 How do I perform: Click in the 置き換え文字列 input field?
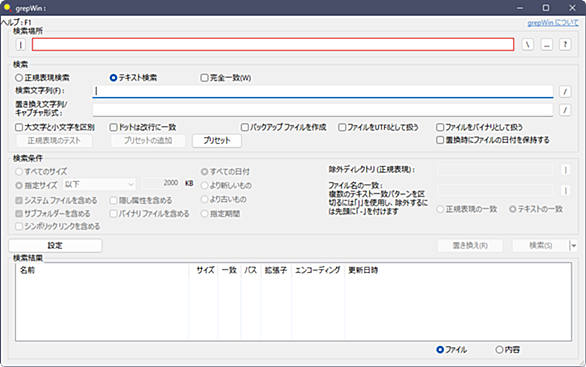pos(323,110)
